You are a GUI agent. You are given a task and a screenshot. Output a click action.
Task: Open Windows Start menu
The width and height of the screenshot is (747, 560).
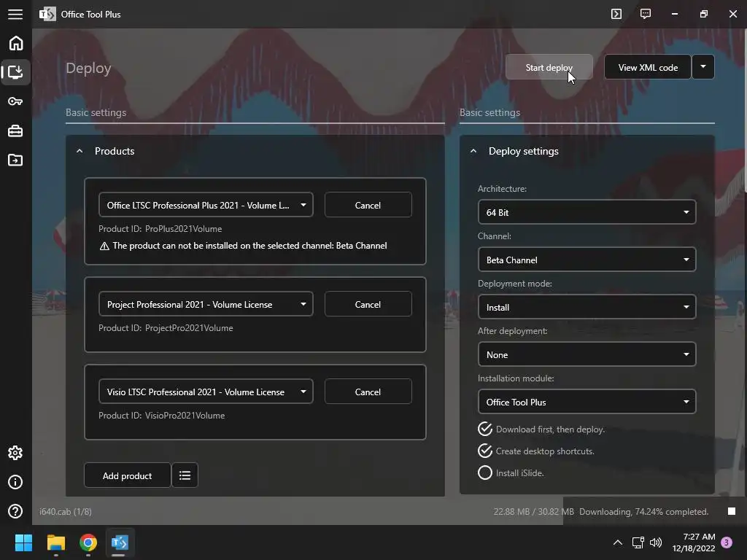[x=23, y=542]
